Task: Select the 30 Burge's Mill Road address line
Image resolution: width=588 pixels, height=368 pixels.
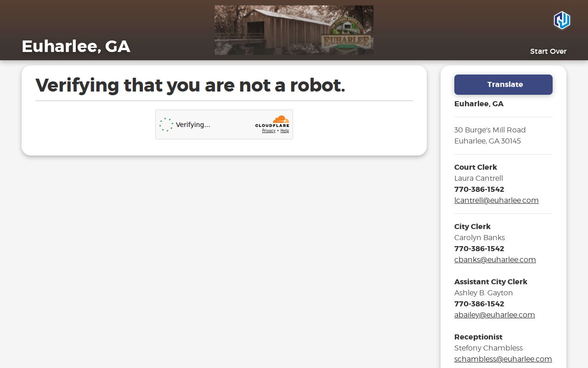Action: point(490,130)
